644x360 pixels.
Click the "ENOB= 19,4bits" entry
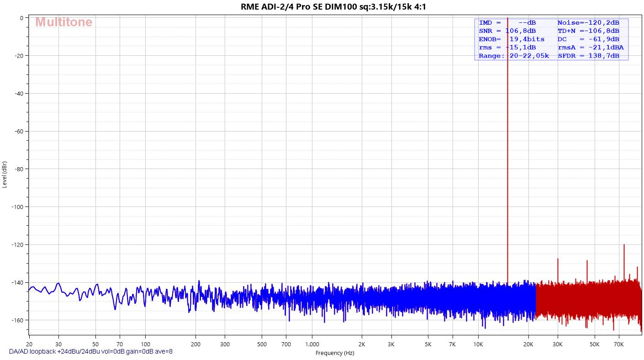tap(512, 39)
